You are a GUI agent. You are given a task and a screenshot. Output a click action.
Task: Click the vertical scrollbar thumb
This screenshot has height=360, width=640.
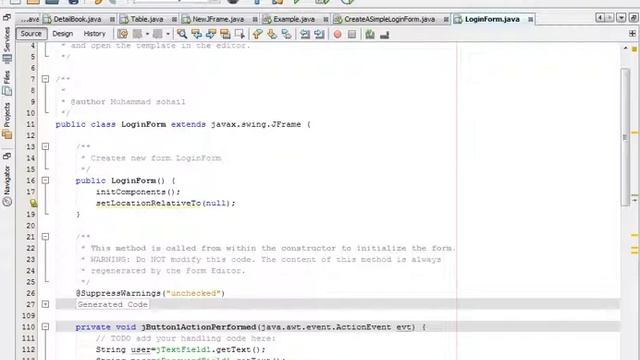tap(625, 137)
